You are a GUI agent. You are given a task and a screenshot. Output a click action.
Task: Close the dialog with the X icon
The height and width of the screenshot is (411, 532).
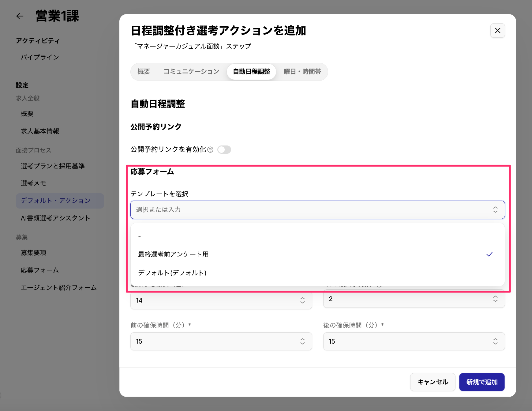[497, 31]
